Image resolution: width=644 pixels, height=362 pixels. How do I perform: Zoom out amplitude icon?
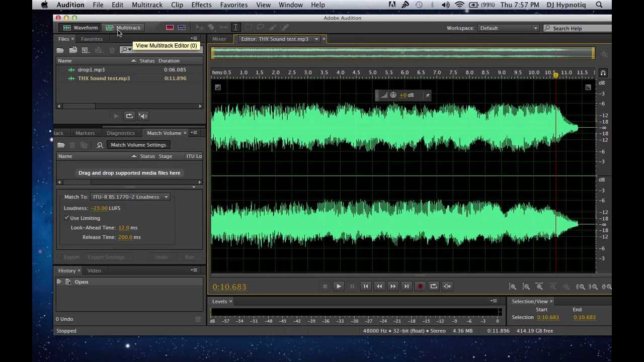(526, 287)
